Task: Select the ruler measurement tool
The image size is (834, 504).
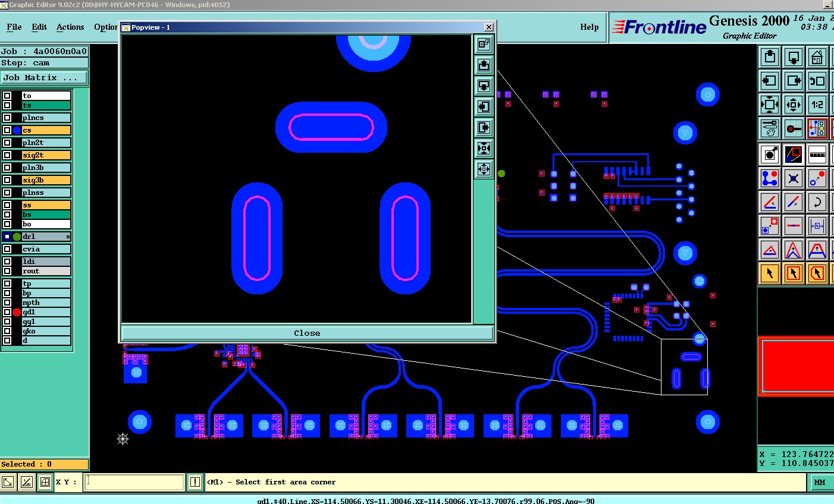Action: (817, 155)
